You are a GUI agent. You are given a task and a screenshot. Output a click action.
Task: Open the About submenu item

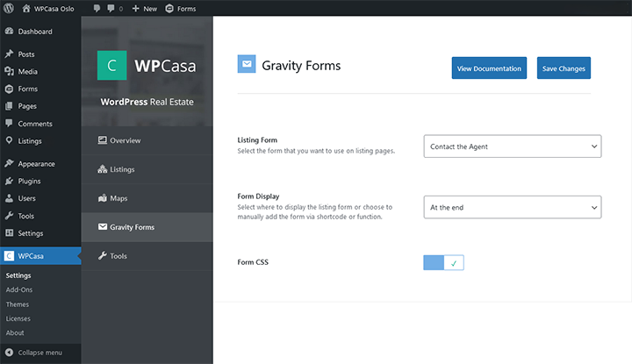point(15,332)
